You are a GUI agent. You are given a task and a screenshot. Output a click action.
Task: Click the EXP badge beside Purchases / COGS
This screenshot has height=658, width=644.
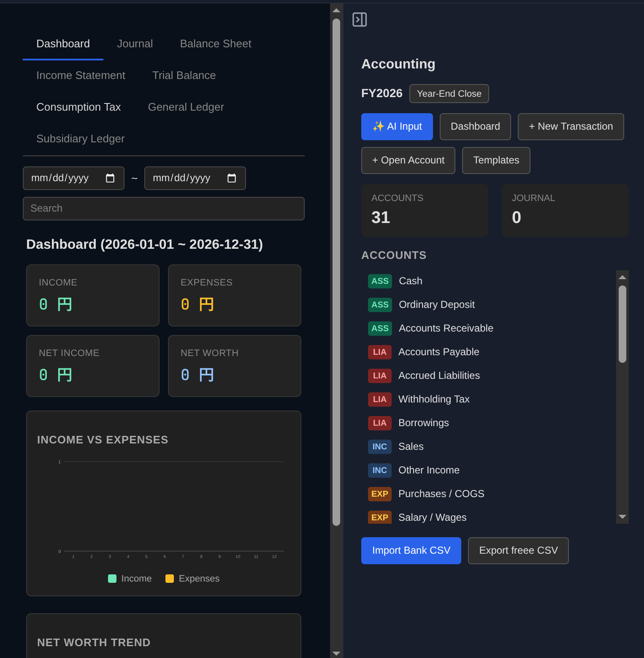click(x=379, y=494)
